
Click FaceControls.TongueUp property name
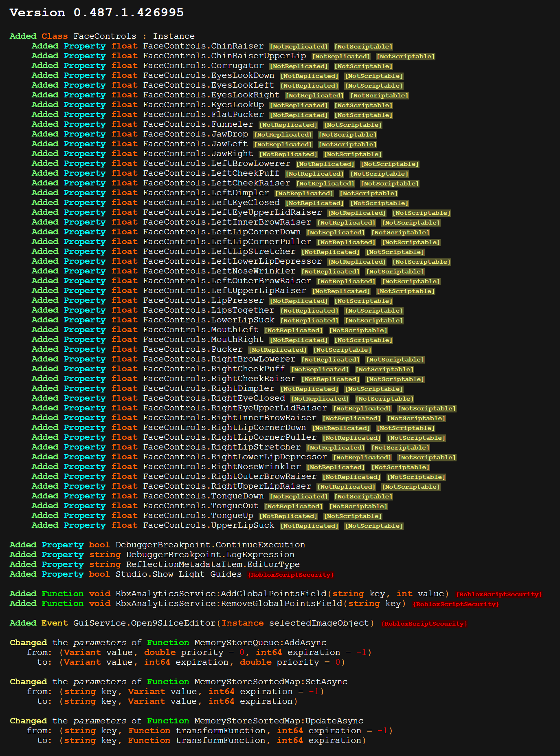198,516
